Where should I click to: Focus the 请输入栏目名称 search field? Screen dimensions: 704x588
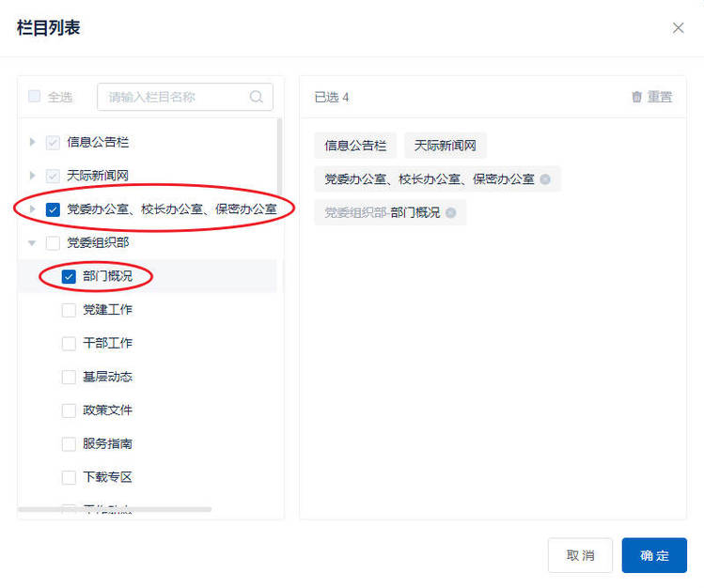(174, 97)
